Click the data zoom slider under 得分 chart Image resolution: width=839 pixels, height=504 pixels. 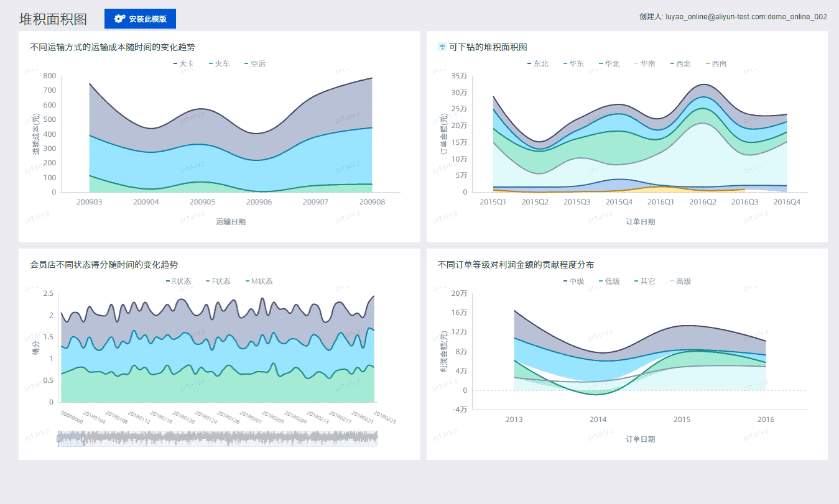click(218, 439)
